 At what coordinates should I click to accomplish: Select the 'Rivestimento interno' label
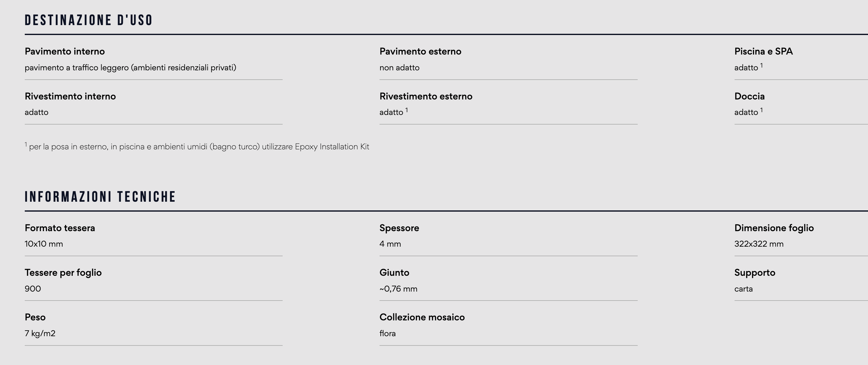[x=70, y=96]
